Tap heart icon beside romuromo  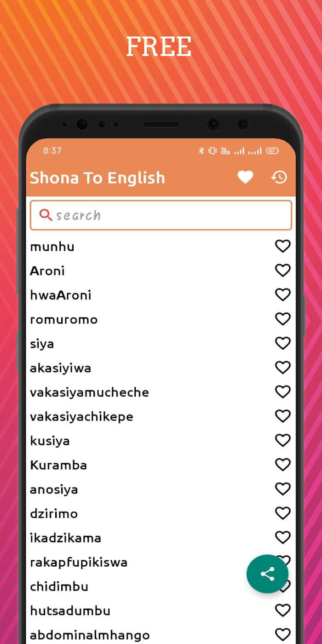click(283, 319)
